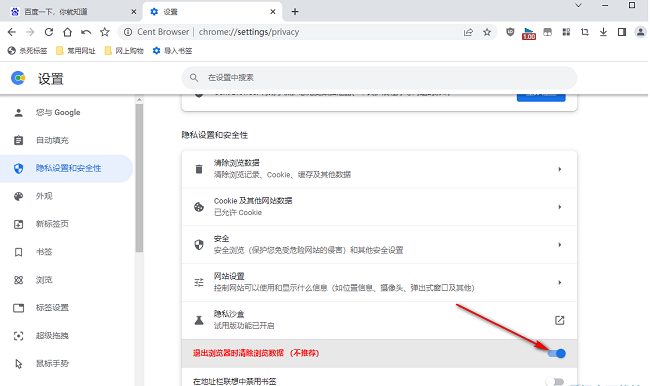
Task: Click the star icon beside undo arrow
Action: [104, 32]
